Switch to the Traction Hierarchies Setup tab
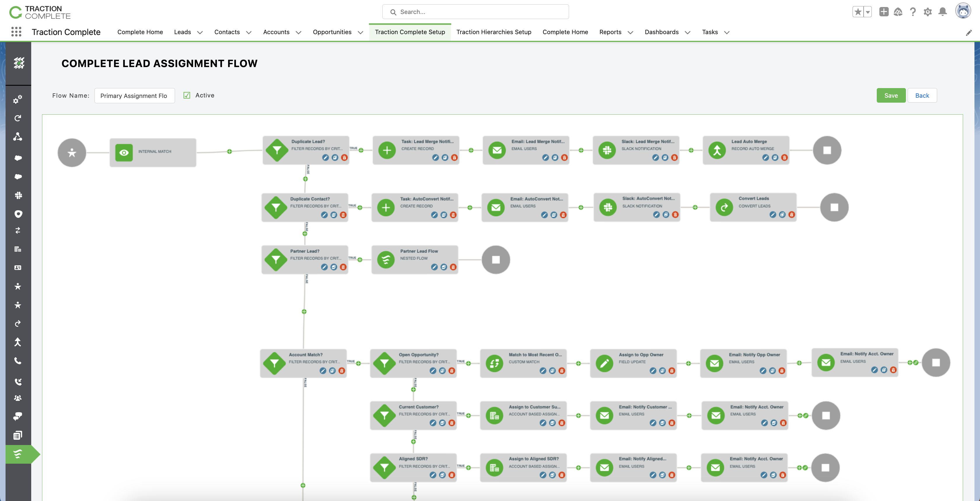This screenshot has height=501, width=980. [x=494, y=32]
